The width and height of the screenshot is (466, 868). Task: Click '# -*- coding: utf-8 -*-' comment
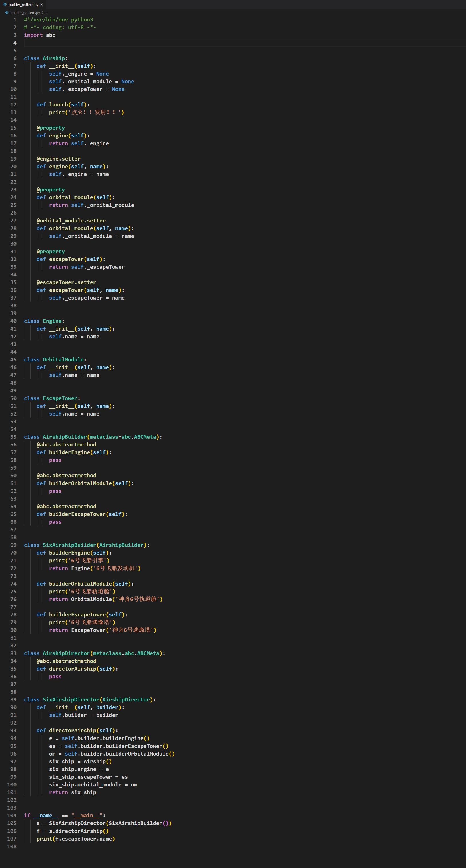(60, 27)
